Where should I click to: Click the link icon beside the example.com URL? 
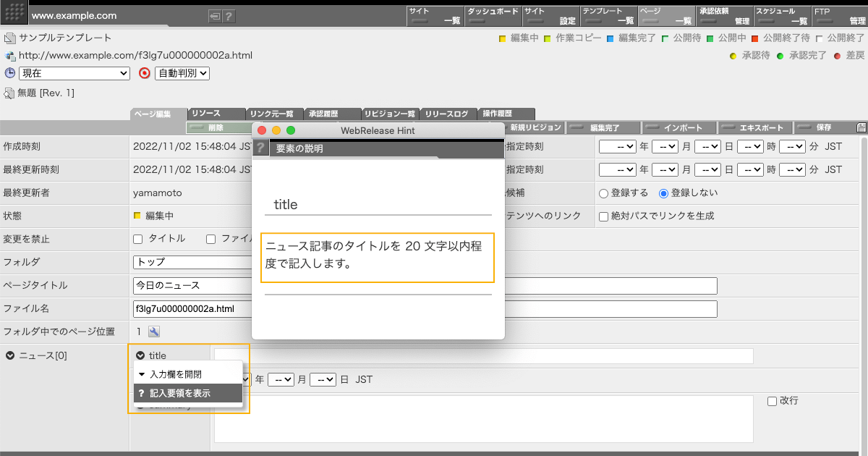point(8,55)
